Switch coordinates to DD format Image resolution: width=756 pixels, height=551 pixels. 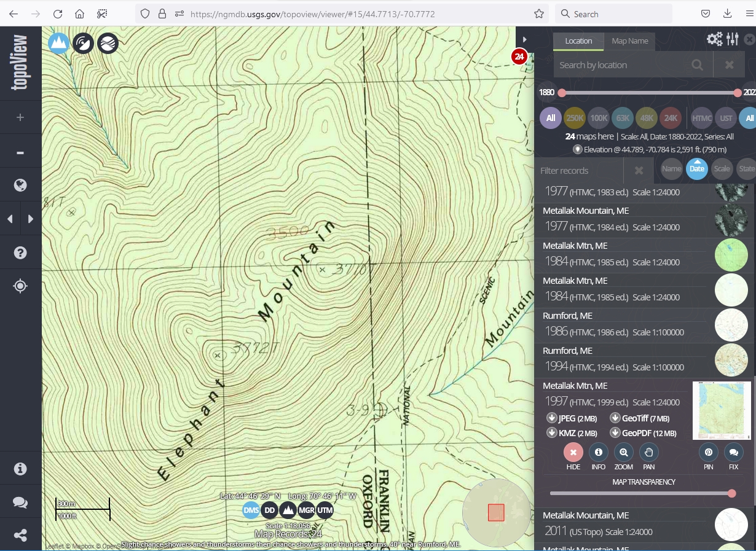269,510
